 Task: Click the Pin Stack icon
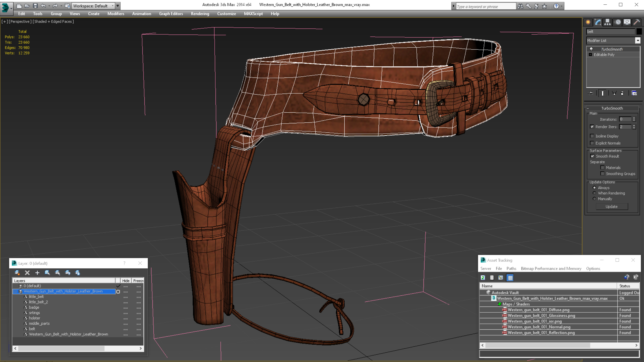591,93
